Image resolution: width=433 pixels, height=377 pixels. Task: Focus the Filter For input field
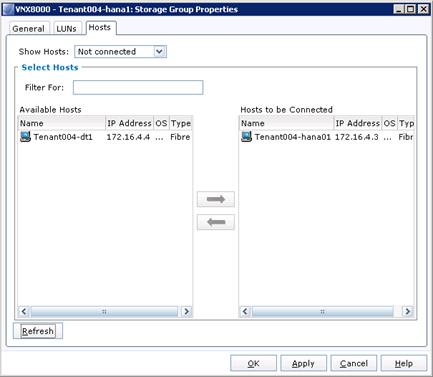tap(138, 87)
